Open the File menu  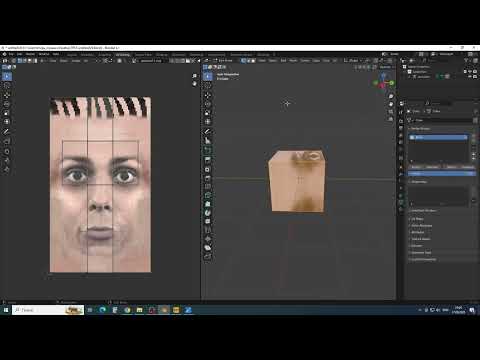click(11, 54)
